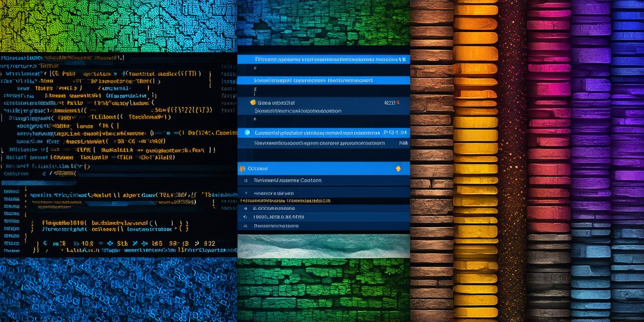Expand the top blue header row of the panel
644x322 pixels.
pyautogui.click(x=322, y=59)
